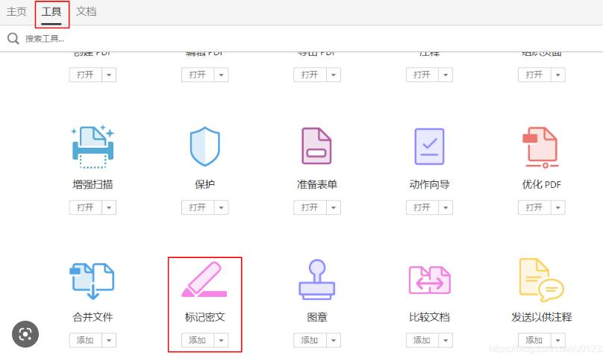Image resolution: width=603 pixels, height=364 pixels.
Task: Click 打开 under 动作向导
Action: (422, 207)
